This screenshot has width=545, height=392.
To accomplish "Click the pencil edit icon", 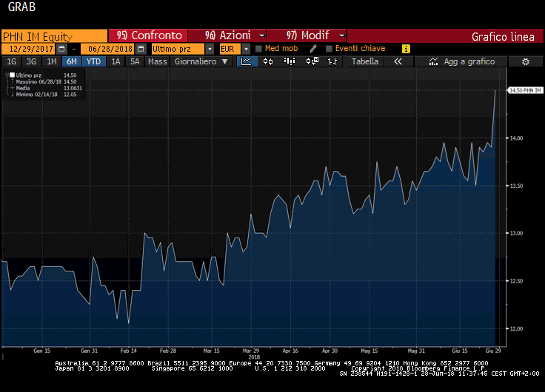I will coord(313,48).
